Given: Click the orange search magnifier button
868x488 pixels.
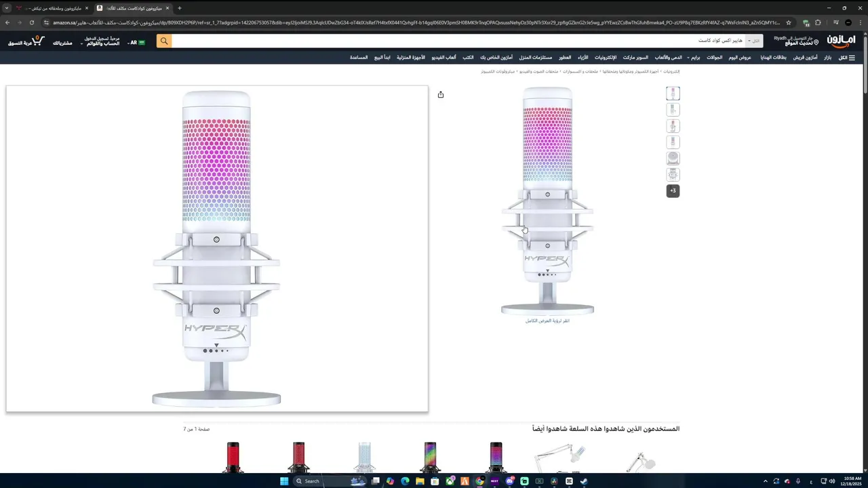Looking at the screenshot, I should (x=163, y=41).
